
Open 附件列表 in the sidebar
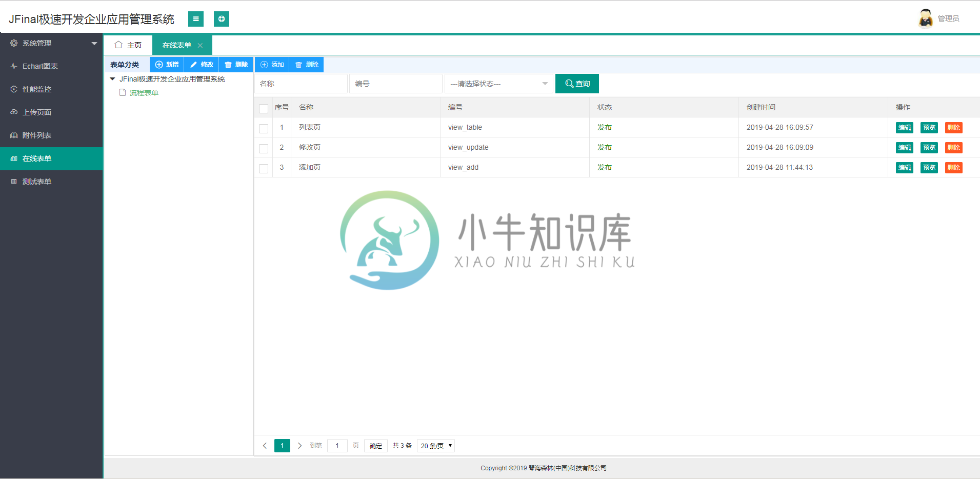51,135
